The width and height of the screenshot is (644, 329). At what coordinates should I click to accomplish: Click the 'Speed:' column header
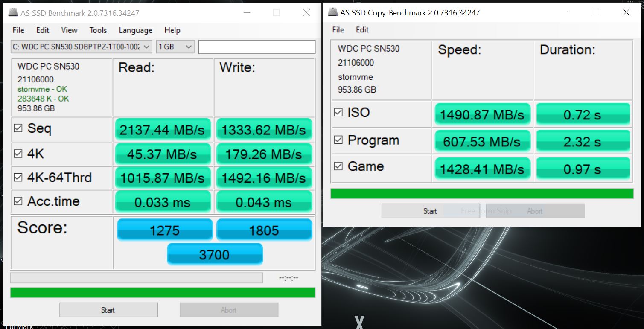(x=460, y=50)
